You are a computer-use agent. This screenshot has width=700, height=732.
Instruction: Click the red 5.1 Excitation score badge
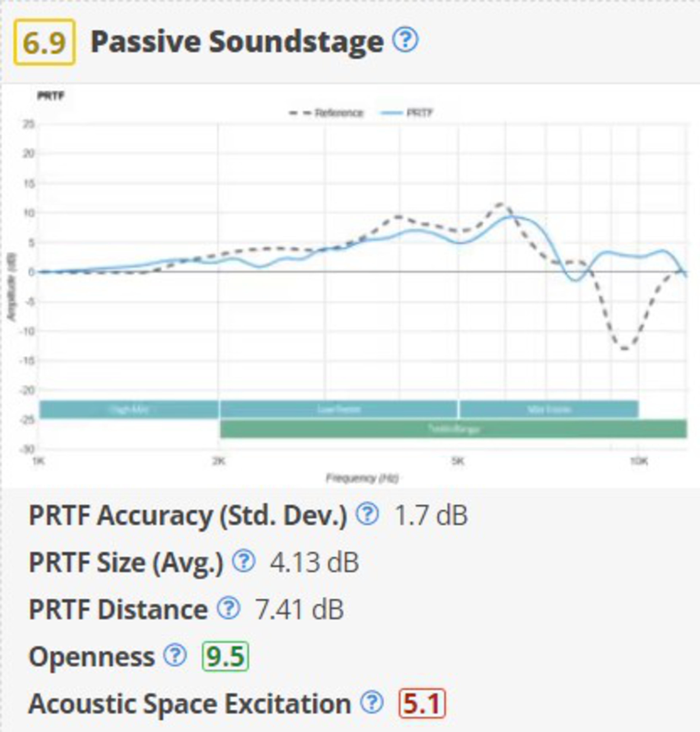pyautogui.click(x=422, y=703)
